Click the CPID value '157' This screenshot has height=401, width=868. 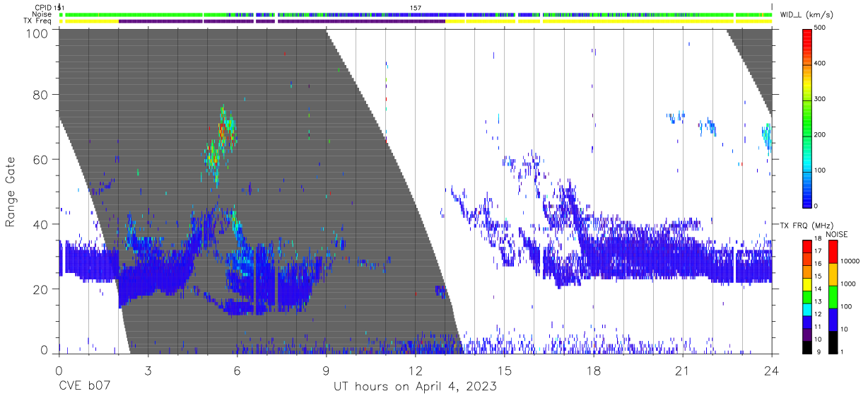[416, 8]
